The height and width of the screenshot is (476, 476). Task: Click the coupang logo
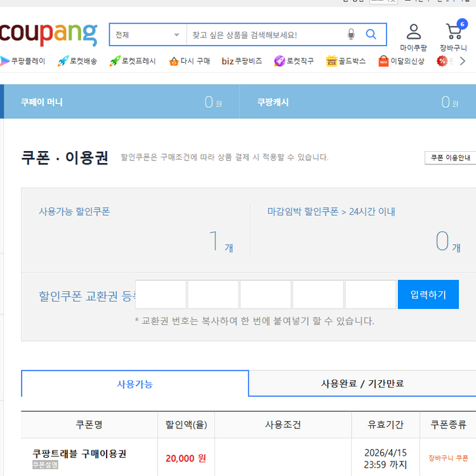(x=49, y=34)
